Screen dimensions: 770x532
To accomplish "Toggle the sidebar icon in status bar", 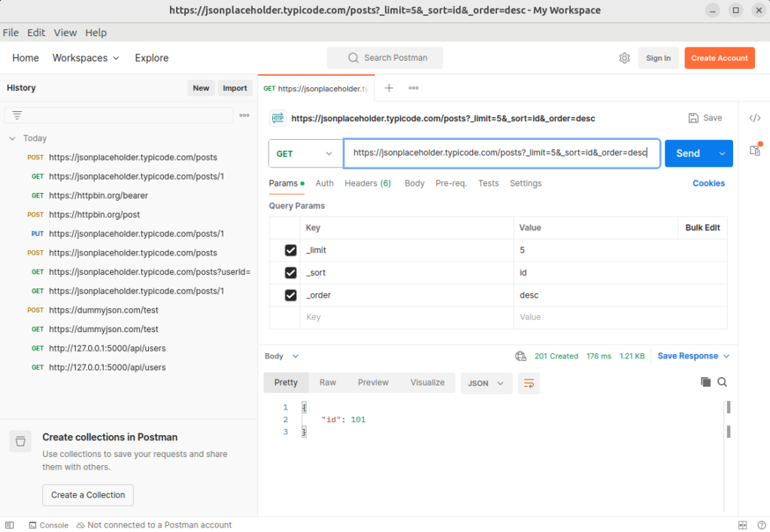I will [9, 525].
